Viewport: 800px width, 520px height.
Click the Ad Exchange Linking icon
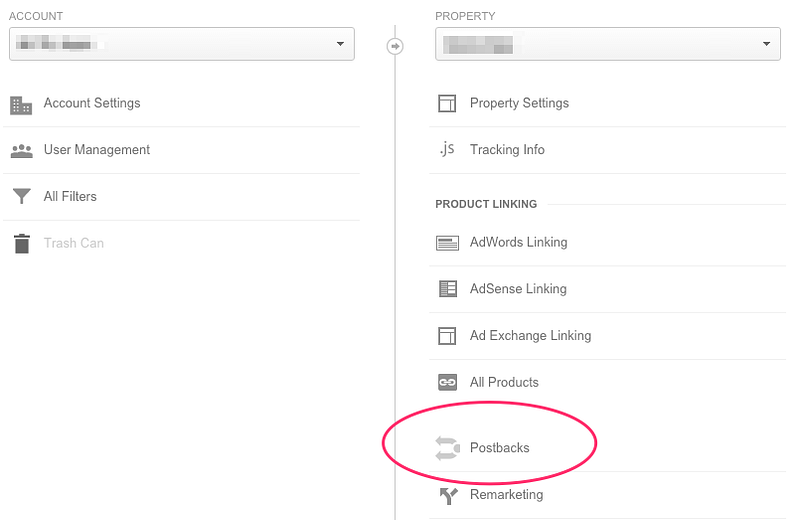click(447, 336)
